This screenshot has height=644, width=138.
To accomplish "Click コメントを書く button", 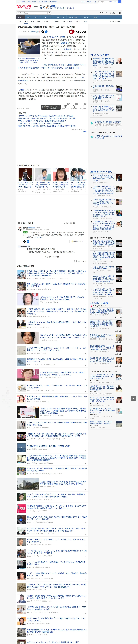I will (x=69, y=223).
